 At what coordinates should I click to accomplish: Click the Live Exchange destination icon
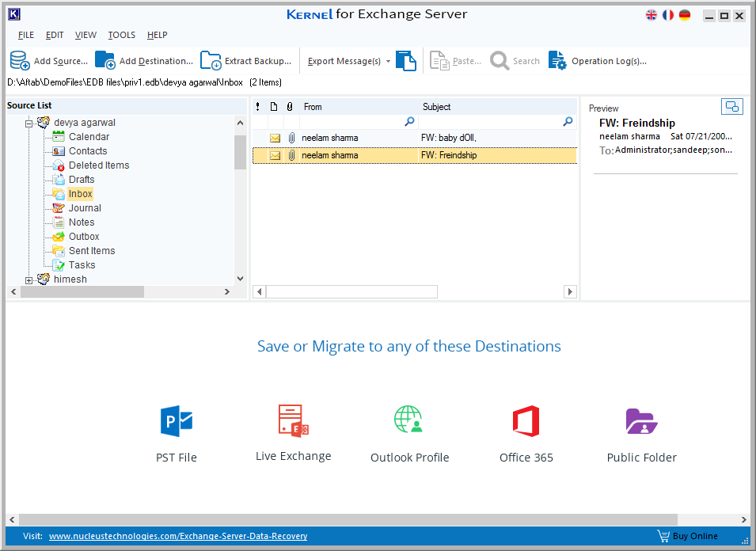point(293,421)
